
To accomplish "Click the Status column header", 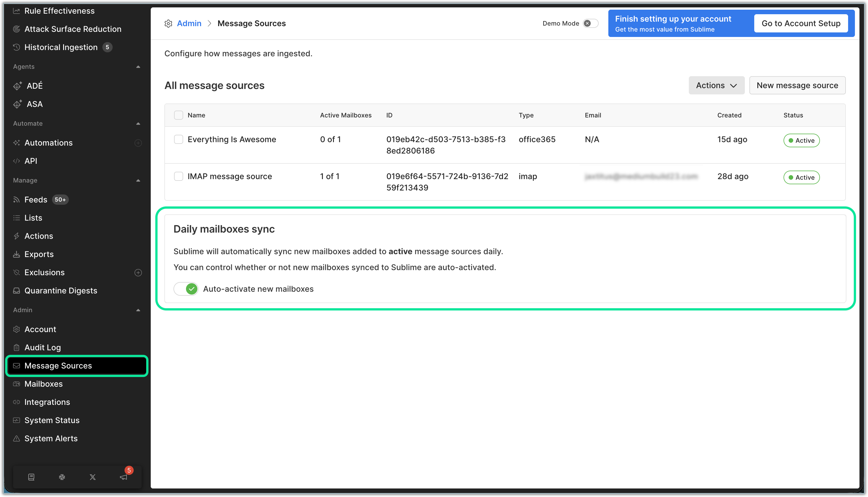I will pos(793,115).
